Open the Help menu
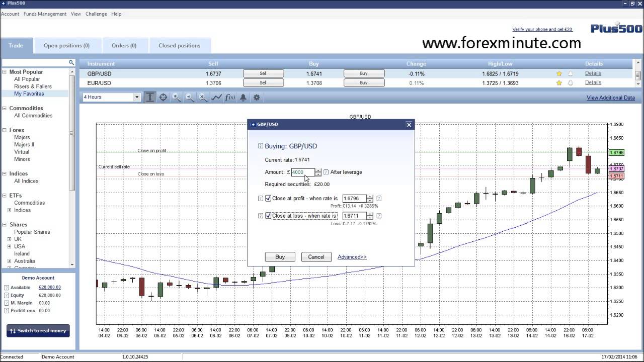 (x=116, y=14)
